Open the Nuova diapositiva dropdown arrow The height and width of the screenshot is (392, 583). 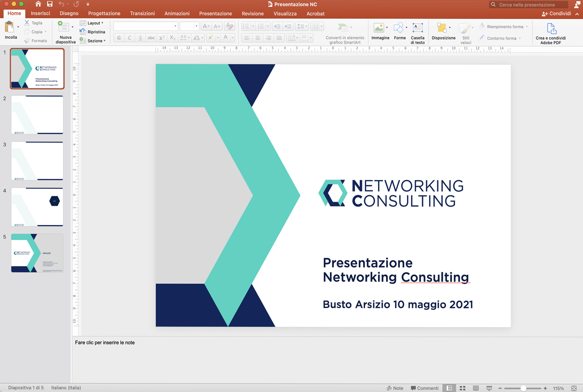point(72,27)
